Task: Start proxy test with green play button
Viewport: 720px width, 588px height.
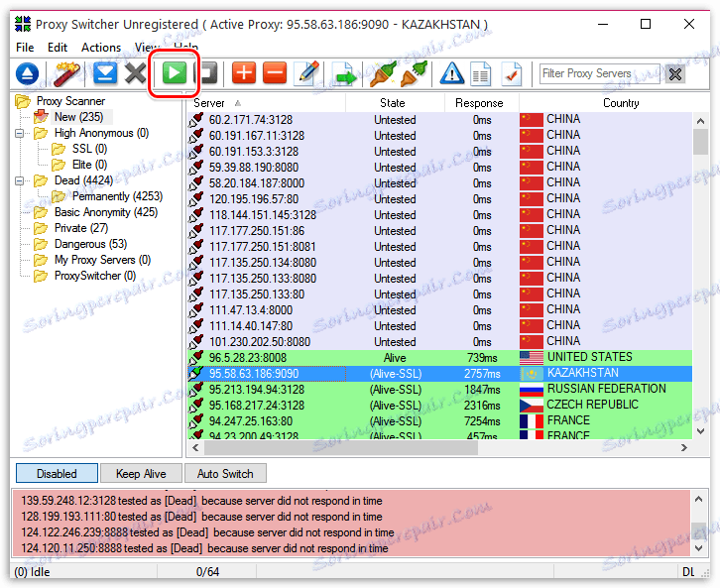Action: pyautogui.click(x=175, y=73)
